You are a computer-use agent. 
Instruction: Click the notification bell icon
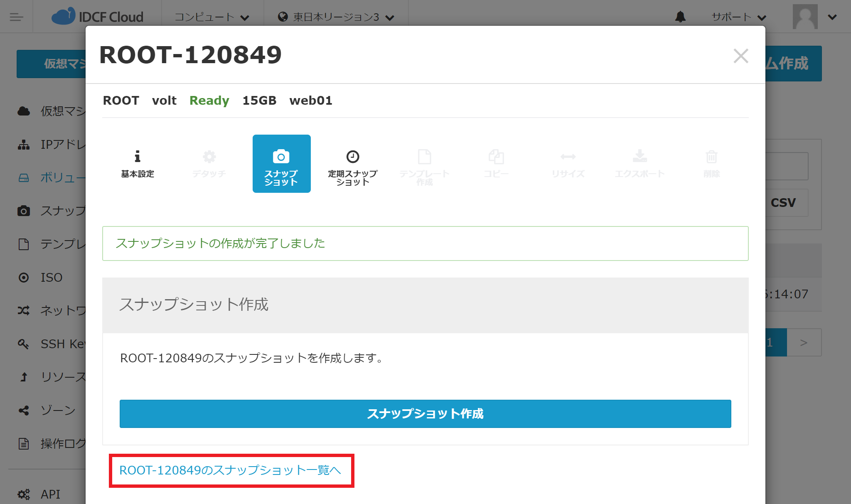[x=680, y=17]
